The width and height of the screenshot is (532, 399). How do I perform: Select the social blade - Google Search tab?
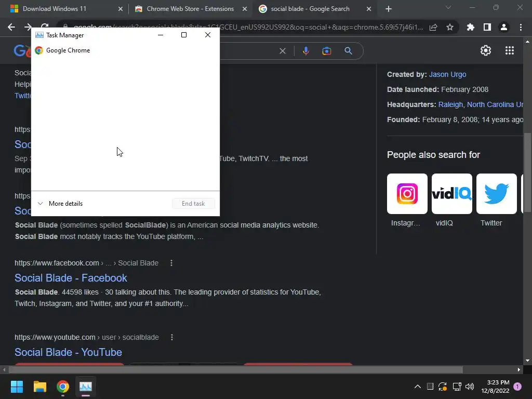pyautogui.click(x=310, y=9)
